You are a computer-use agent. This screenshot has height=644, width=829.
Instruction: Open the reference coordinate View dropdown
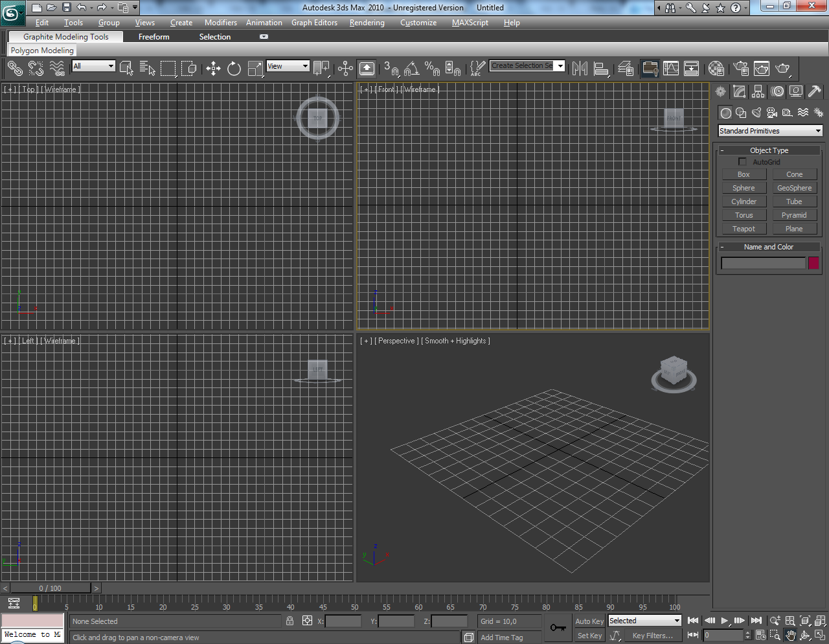coord(288,66)
